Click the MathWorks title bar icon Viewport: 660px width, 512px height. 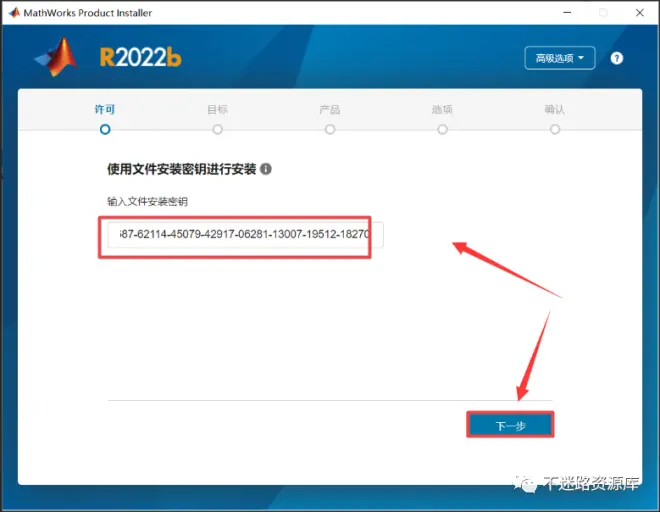[x=14, y=13]
